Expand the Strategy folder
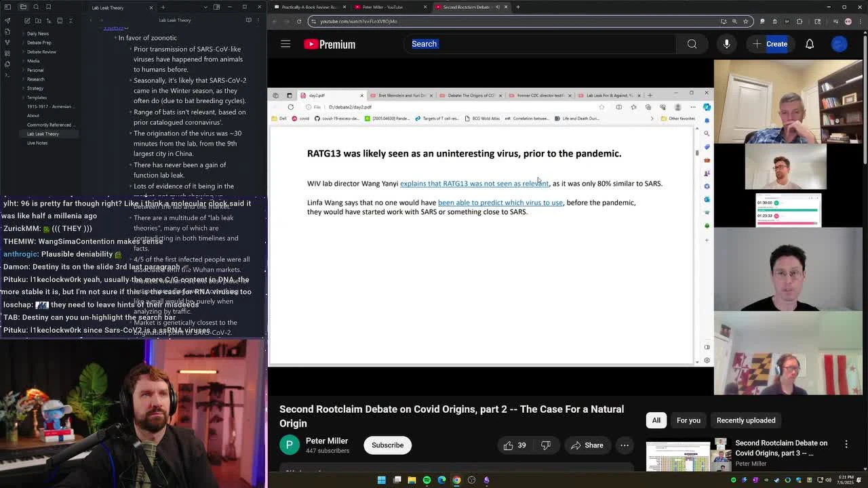This screenshot has width=868, height=488. (35, 88)
